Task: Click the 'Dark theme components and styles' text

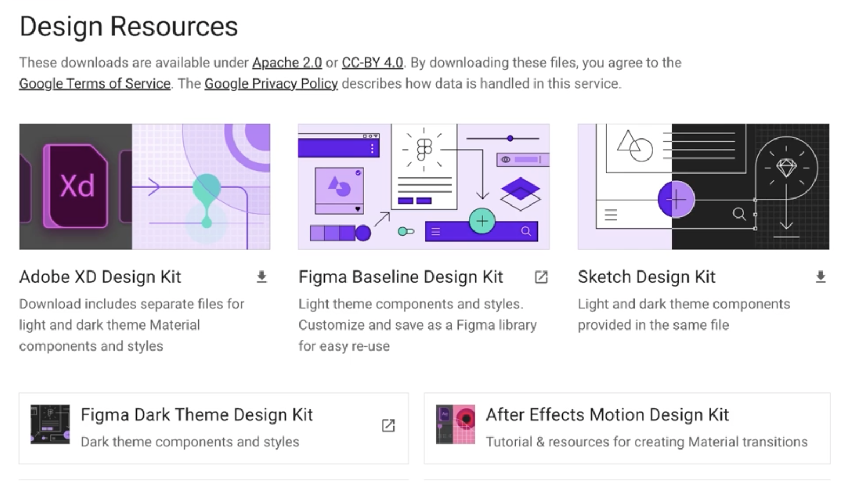Action: click(x=190, y=442)
